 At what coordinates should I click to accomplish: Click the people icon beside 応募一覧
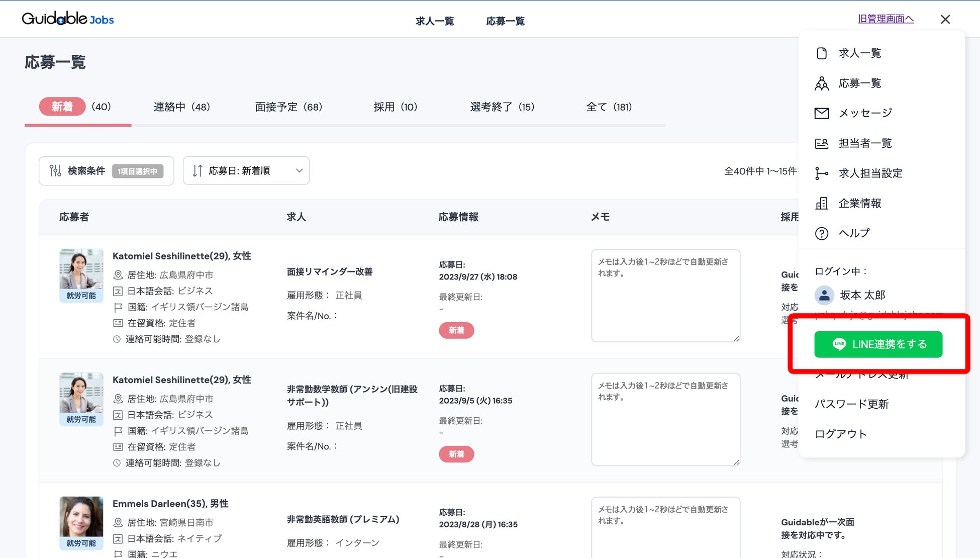click(822, 83)
